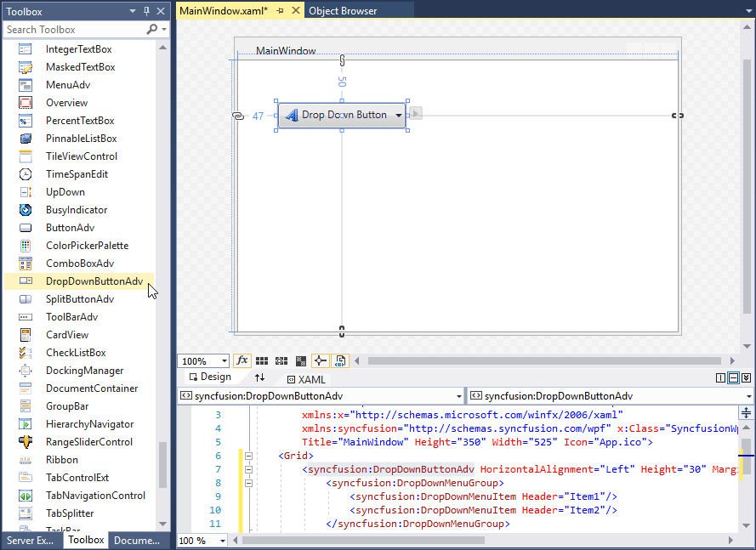
Task: Switch the editor split to vertical orientation
Action: (x=720, y=379)
